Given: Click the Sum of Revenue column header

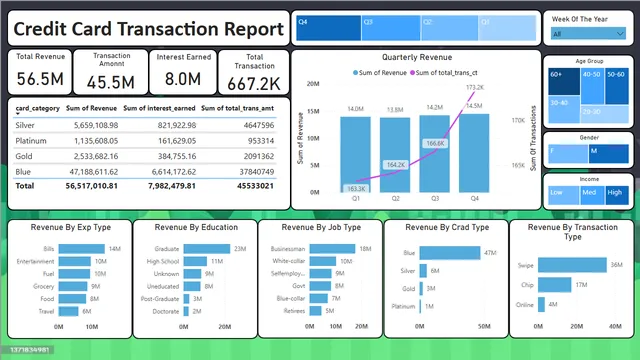Looking at the screenshot, I should pos(91,108).
